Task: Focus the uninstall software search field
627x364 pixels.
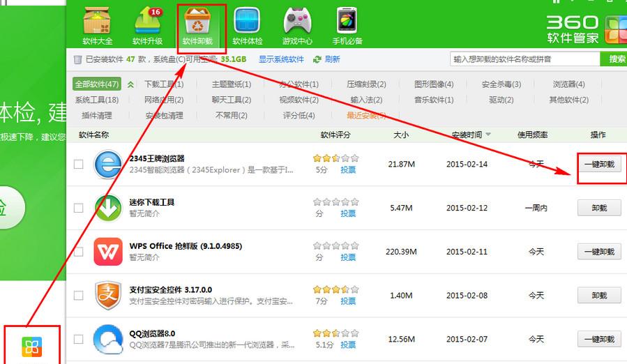Action: [525, 59]
